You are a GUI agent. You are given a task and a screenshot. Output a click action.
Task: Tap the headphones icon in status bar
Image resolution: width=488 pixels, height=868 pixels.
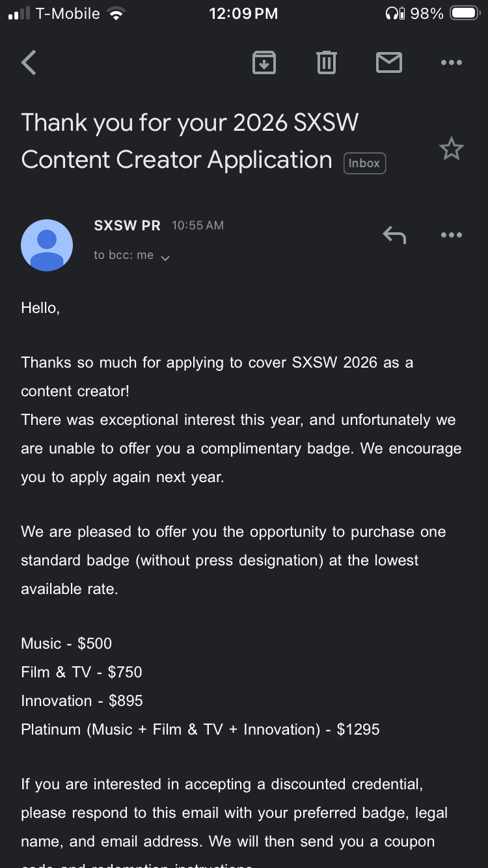(394, 14)
